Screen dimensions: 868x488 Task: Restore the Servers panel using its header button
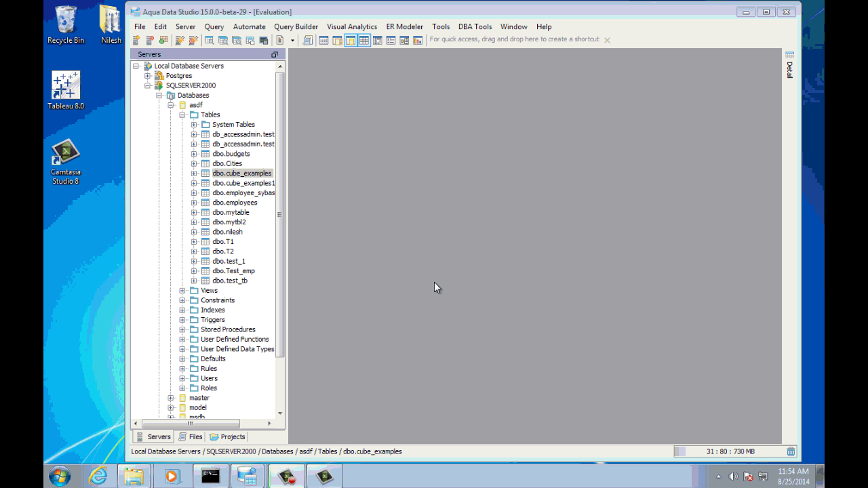tap(275, 54)
